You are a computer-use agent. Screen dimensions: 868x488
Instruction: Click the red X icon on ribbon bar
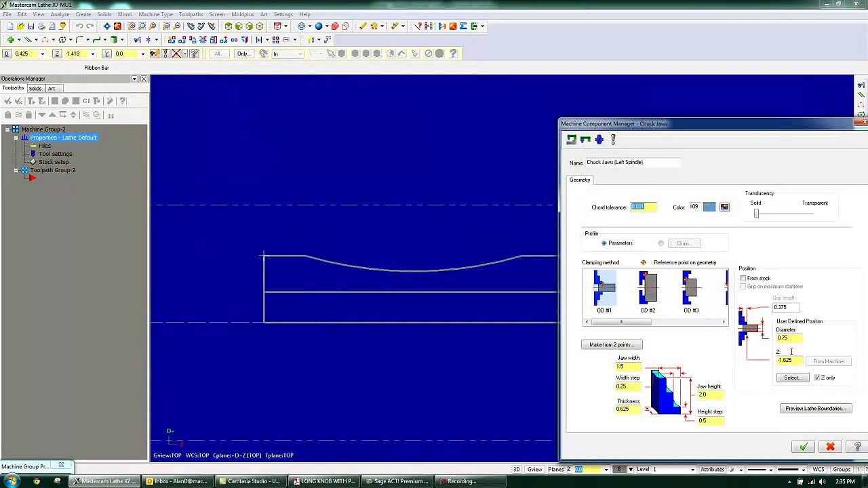click(176, 54)
